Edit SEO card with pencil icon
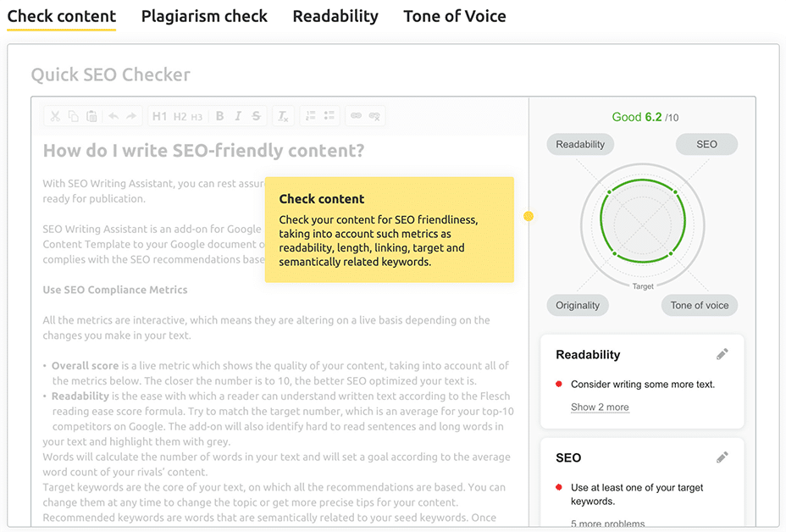Screen dimensions: 786x532 (x=722, y=457)
